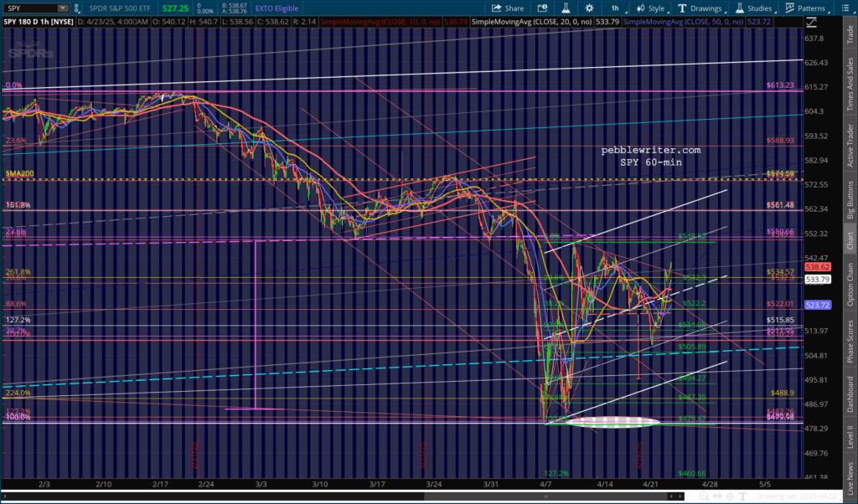Click the horizontal pan arrows icon at bottom
The image size is (858, 504).
tap(717, 496)
